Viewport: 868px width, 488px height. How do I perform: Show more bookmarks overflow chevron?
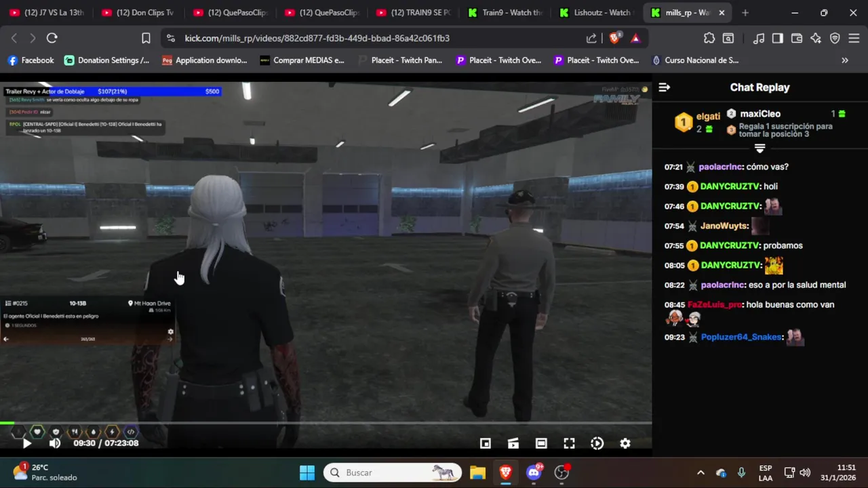click(x=845, y=60)
